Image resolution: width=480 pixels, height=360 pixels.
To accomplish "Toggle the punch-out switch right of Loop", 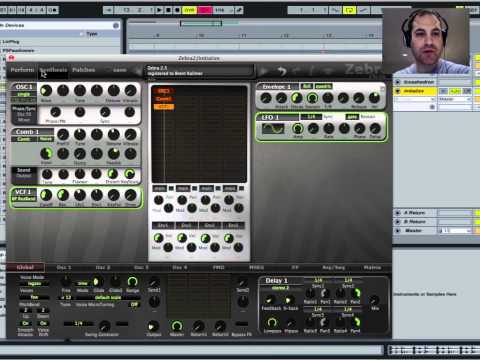I will (363, 10).
